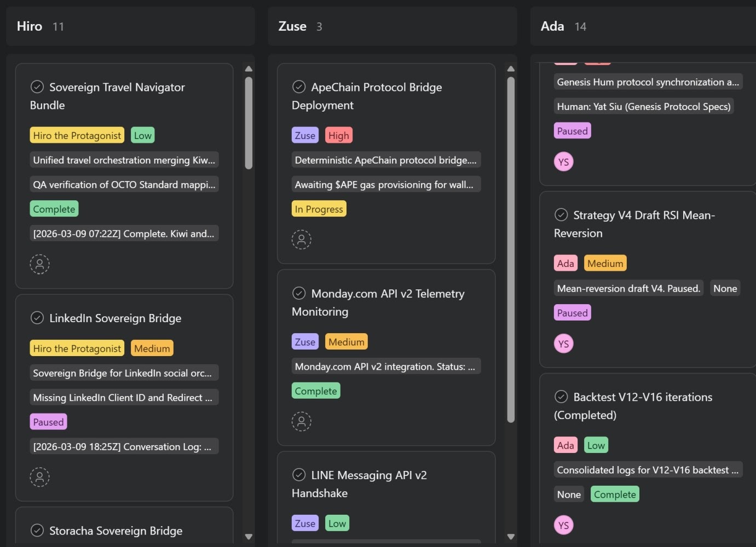Select the YS avatar on Backtest V12-V16 card
The height and width of the screenshot is (547, 756).
tap(564, 525)
